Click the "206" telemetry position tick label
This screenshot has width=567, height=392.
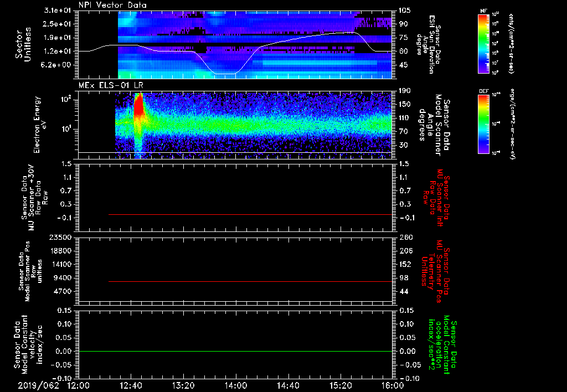coord(406,251)
